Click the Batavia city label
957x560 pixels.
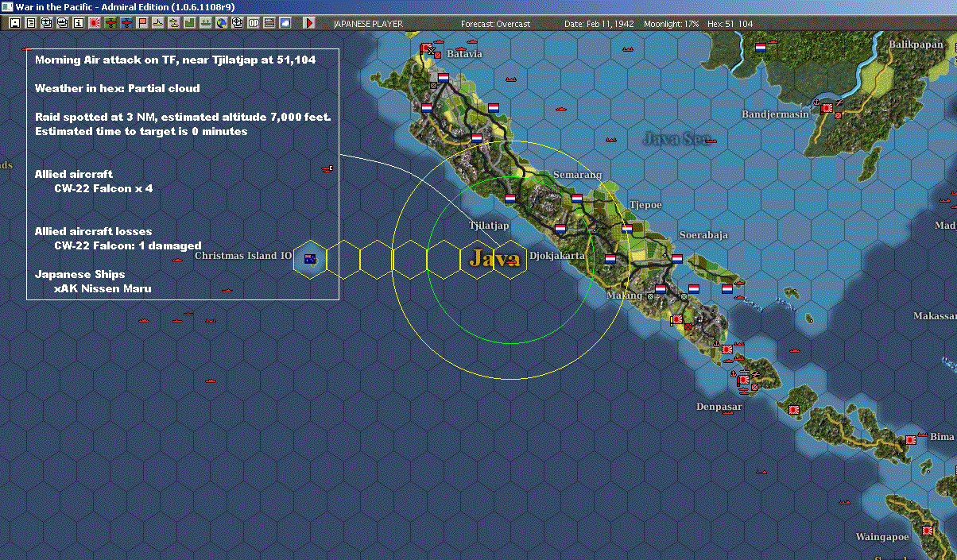click(x=464, y=53)
